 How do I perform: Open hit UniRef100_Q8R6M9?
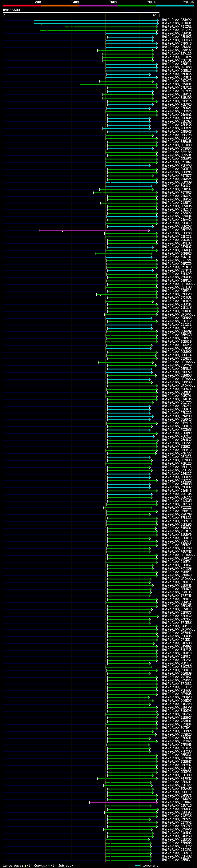tap(176, 331)
